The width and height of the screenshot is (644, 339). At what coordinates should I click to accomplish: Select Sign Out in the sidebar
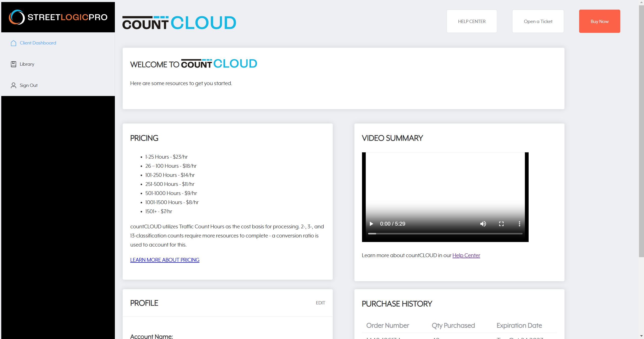point(29,85)
